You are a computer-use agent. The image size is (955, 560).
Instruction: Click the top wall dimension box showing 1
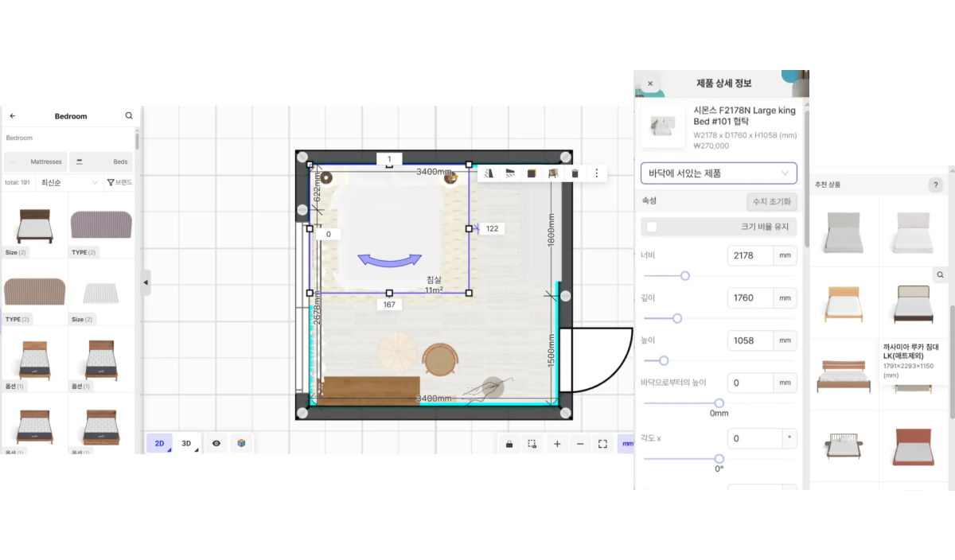[x=389, y=159]
